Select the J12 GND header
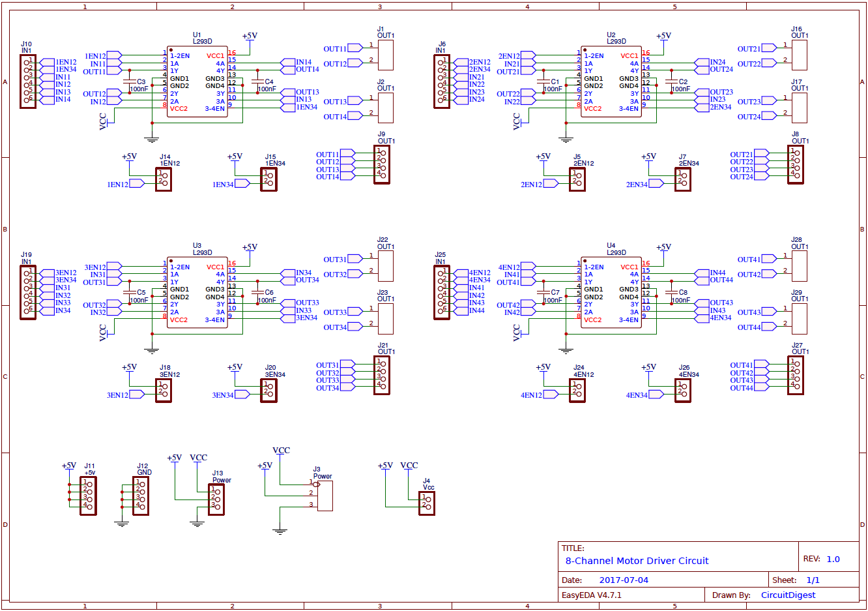Viewport: 868px width, 611px height. 141,496
